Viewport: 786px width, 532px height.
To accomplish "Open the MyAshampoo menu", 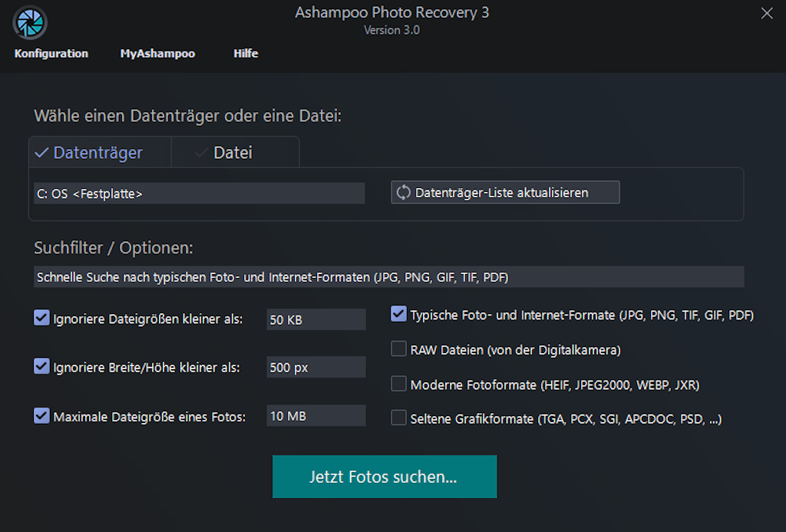I will [157, 54].
